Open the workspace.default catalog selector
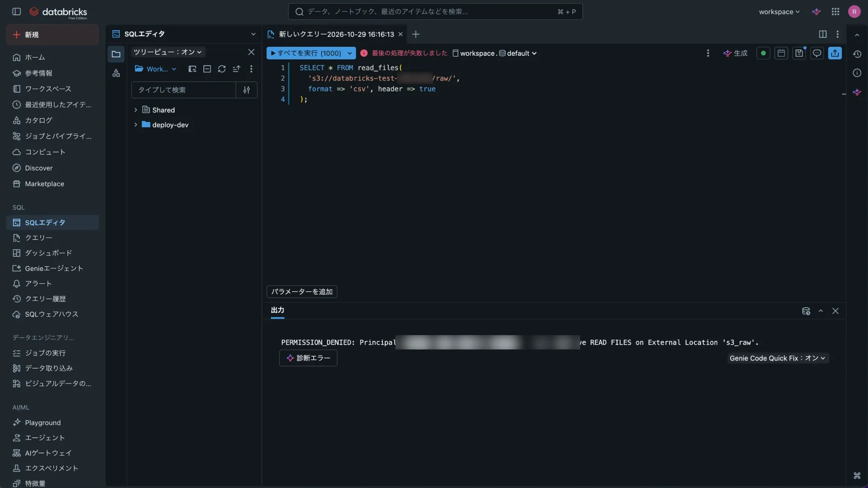 [495, 53]
